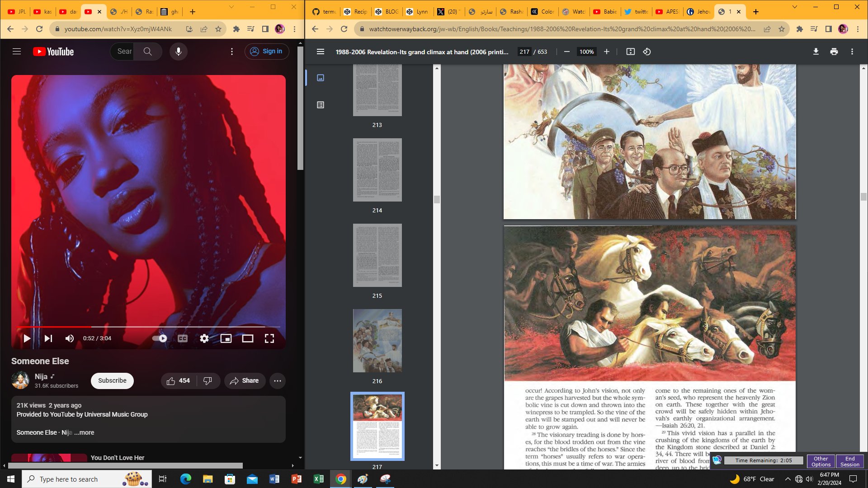The image size is (868, 488).
Task: Zoom out the PDF
Action: coord(567,52)
